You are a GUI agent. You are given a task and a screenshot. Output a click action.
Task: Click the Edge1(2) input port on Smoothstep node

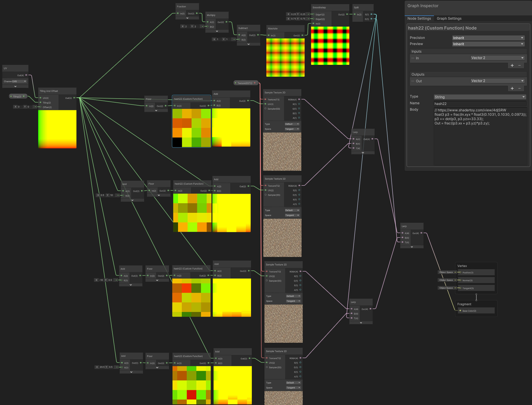coord(314,14)
